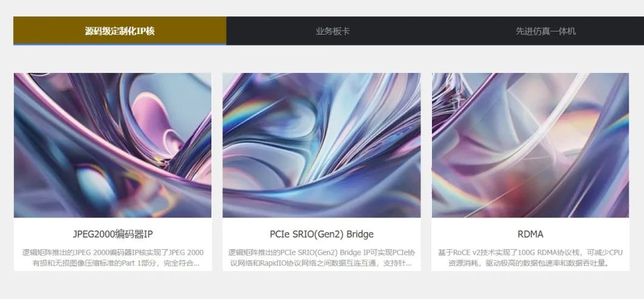This screenshot has width=644, height=299.
Task: Click the 资源消耗 line in the RDMA description
Action: click(530, 263)
